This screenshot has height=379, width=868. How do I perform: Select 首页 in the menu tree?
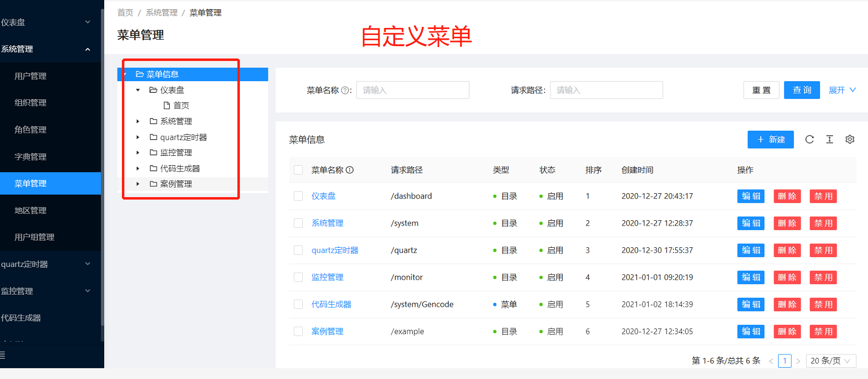(181, 106)
